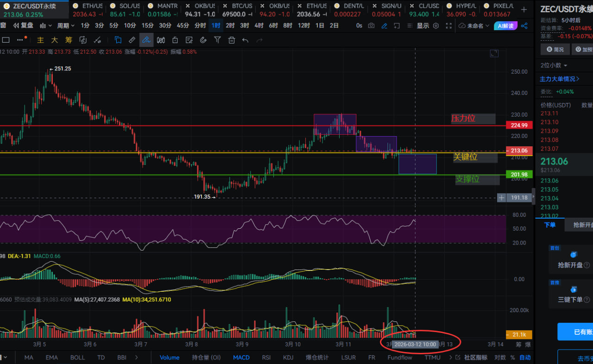
Task: Select the 1日 timeframe
Action: tap(320, 26)
